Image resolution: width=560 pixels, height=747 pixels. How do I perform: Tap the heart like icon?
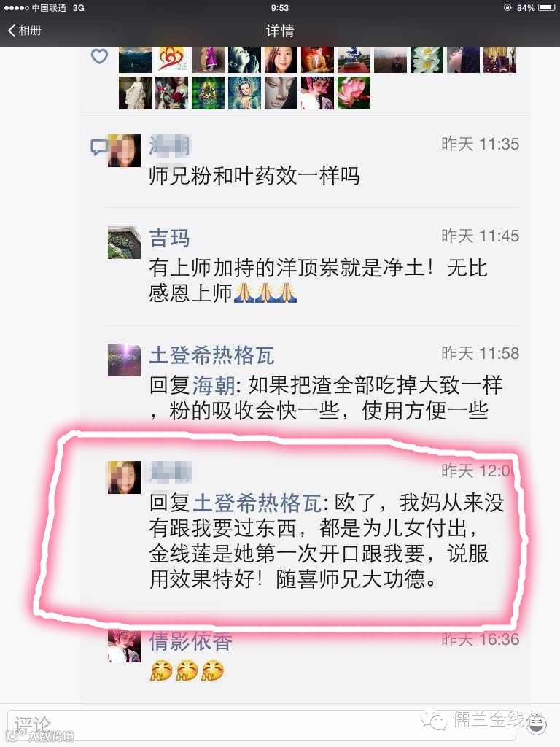click(x=99, y=56)
